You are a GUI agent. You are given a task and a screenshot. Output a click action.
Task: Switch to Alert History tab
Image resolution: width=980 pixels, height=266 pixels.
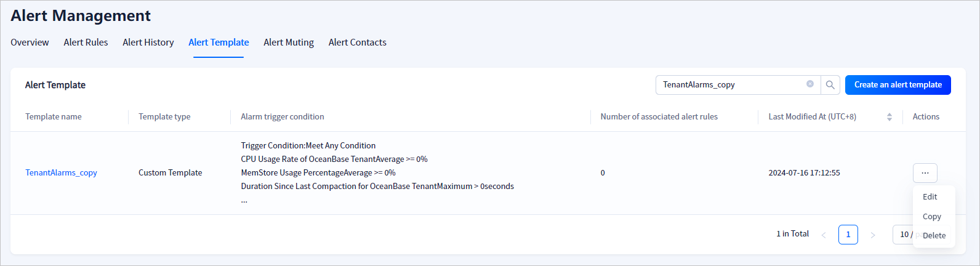pos(148,42)
